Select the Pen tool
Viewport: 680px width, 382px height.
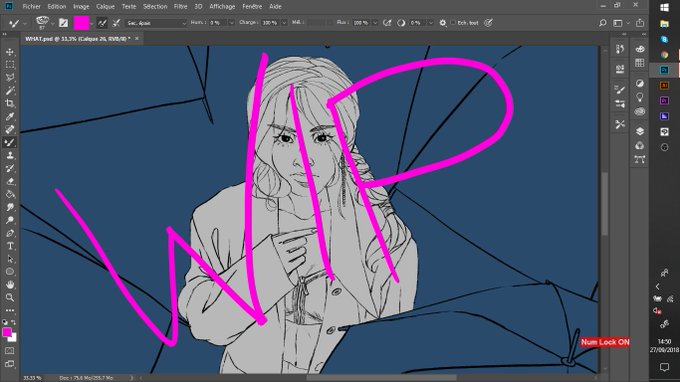(x=10, y=233)
